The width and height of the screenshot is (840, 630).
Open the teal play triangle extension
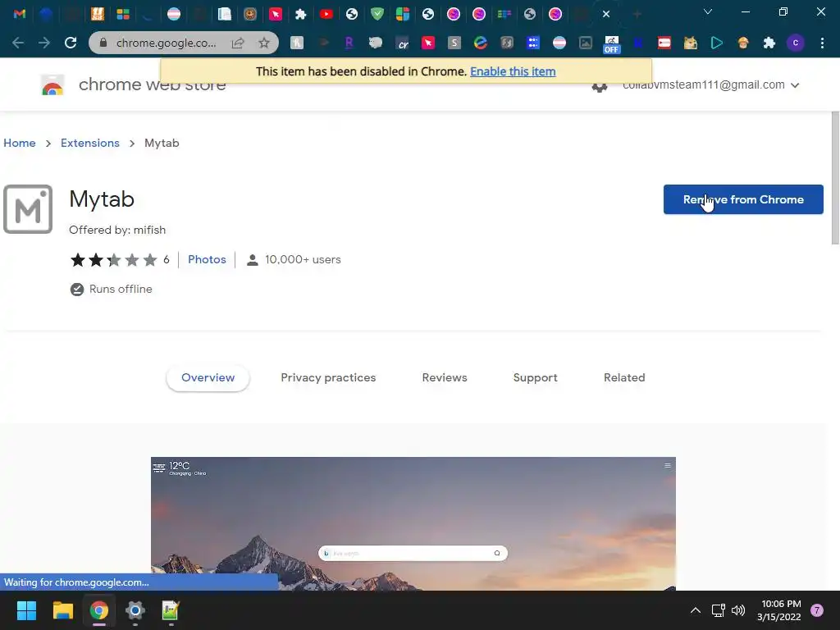717,43
